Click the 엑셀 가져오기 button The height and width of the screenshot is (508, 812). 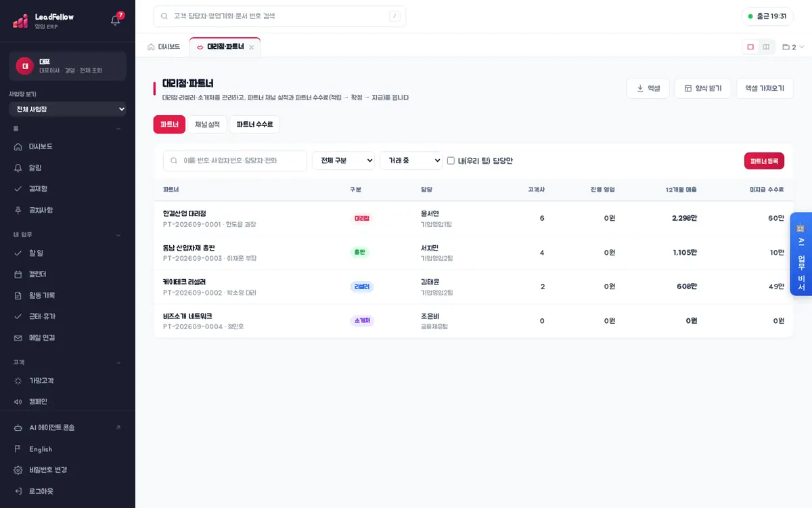(x=765, y=88)
